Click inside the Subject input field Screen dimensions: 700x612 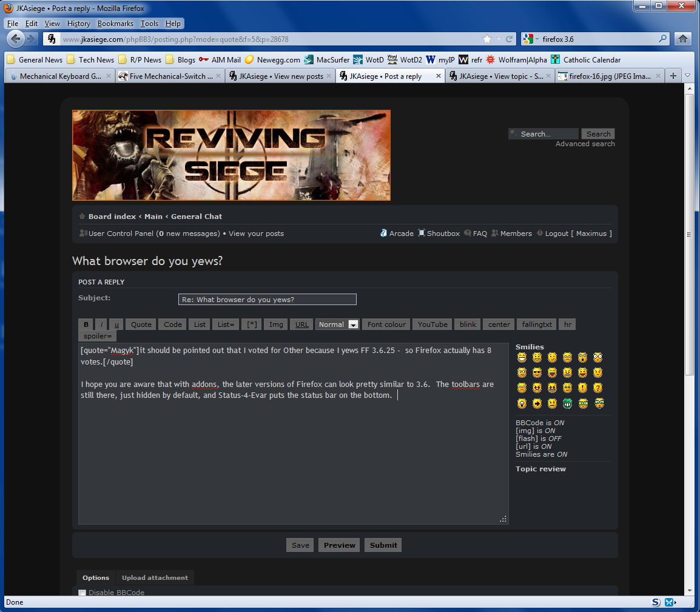pyautogui.click(x=267, y=300)
